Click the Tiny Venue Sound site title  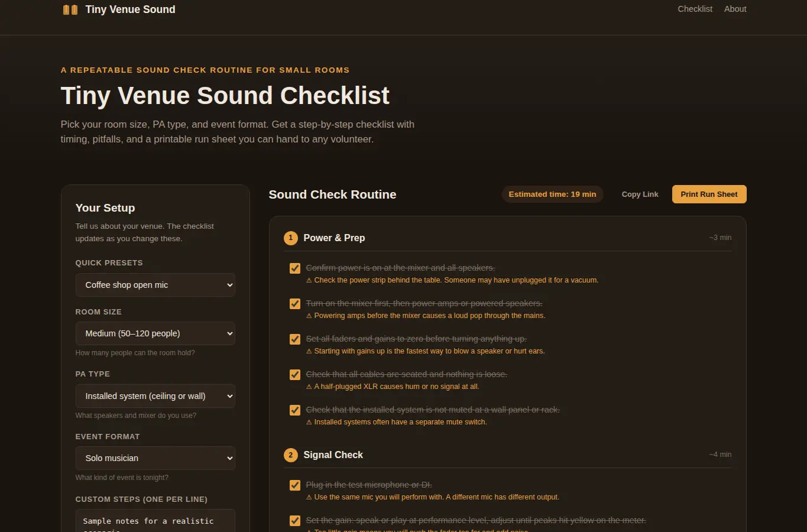tap(130, 9)
